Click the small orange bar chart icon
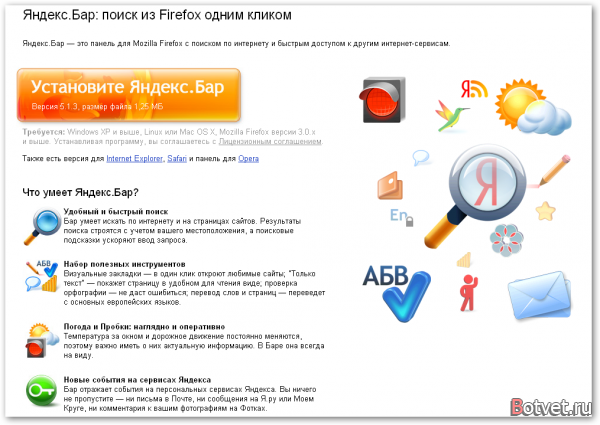The height and width of the screenshot is (425, 600). point(464,260)
